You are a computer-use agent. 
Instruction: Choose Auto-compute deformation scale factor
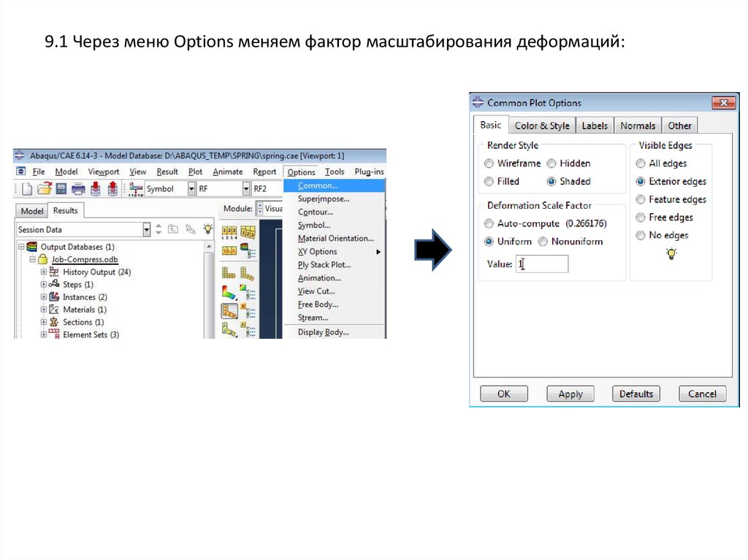(x=489, y=223)
